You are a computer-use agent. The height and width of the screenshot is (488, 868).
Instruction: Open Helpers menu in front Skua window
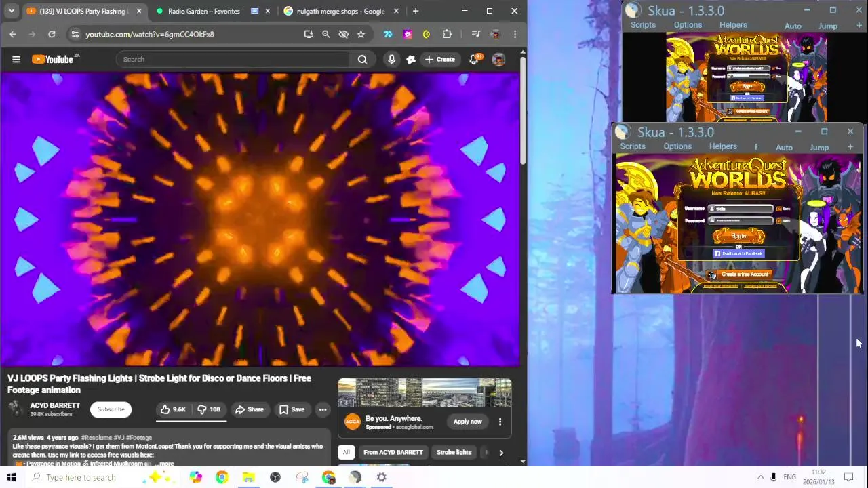[723, 146]
